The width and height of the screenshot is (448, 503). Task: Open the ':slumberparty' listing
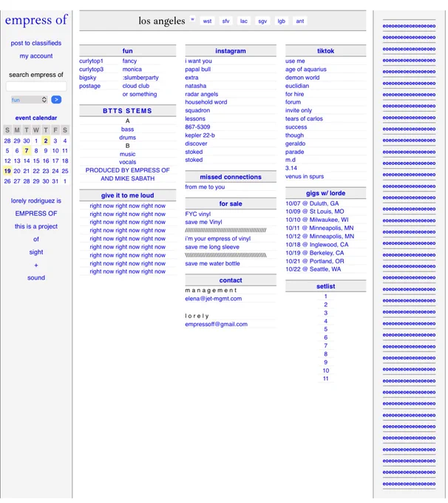(x=140, y=78)
